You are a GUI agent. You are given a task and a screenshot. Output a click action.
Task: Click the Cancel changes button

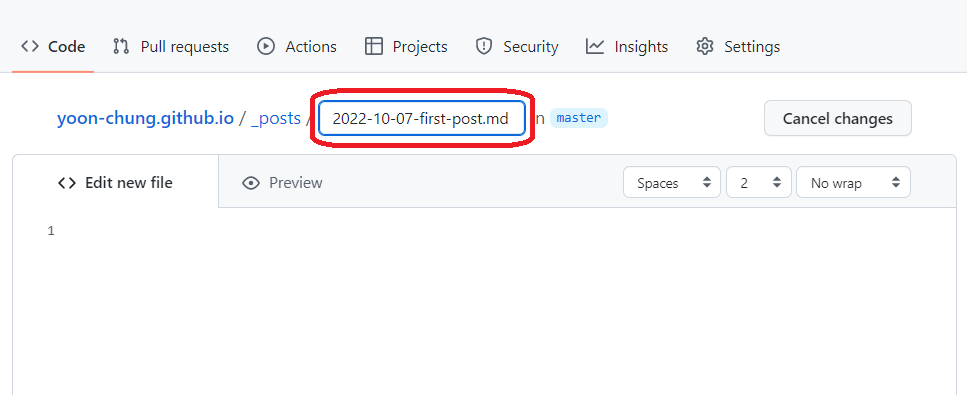click(x=837, y=118)
